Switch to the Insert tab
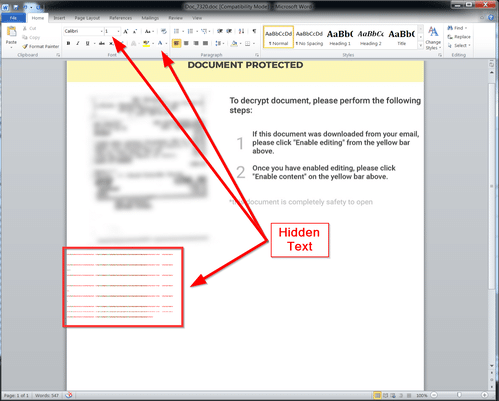This screenshot has height=401, width=499. point(59,18)
